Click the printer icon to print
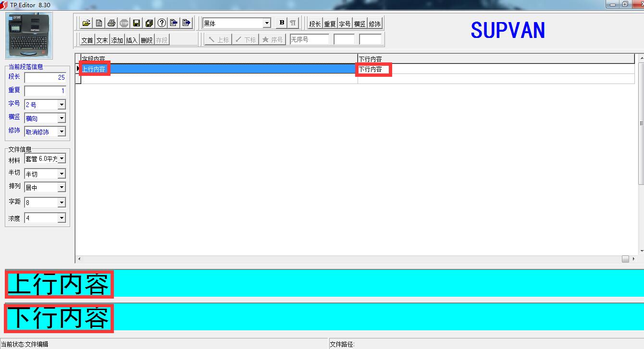The height and width of the screenshot is (349, 644). click(x=111, y=23)
